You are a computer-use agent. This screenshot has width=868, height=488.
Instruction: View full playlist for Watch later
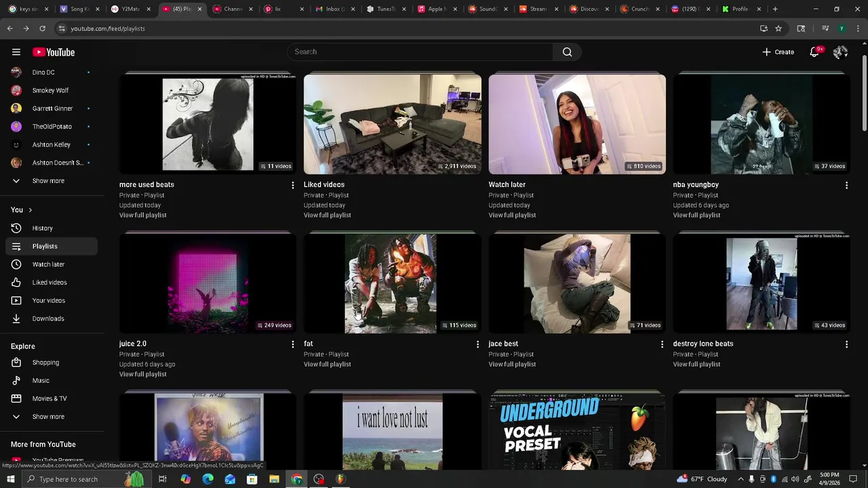512,215
